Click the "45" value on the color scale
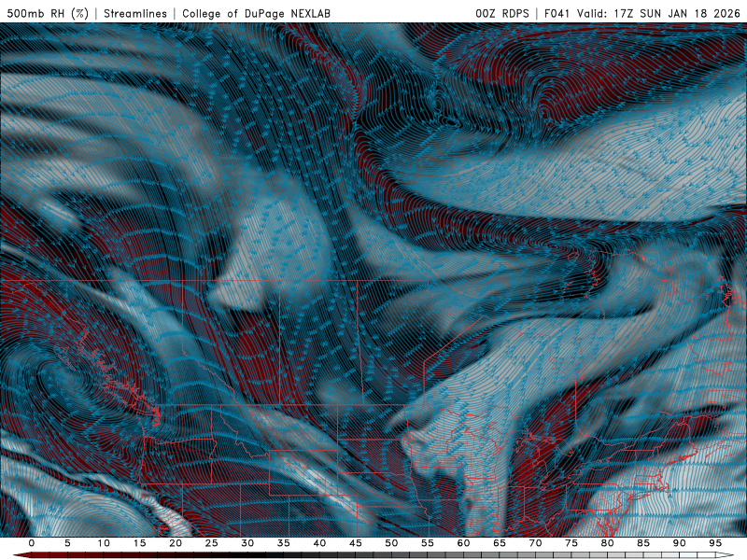 pyautogui.click(x=356, y=543)
